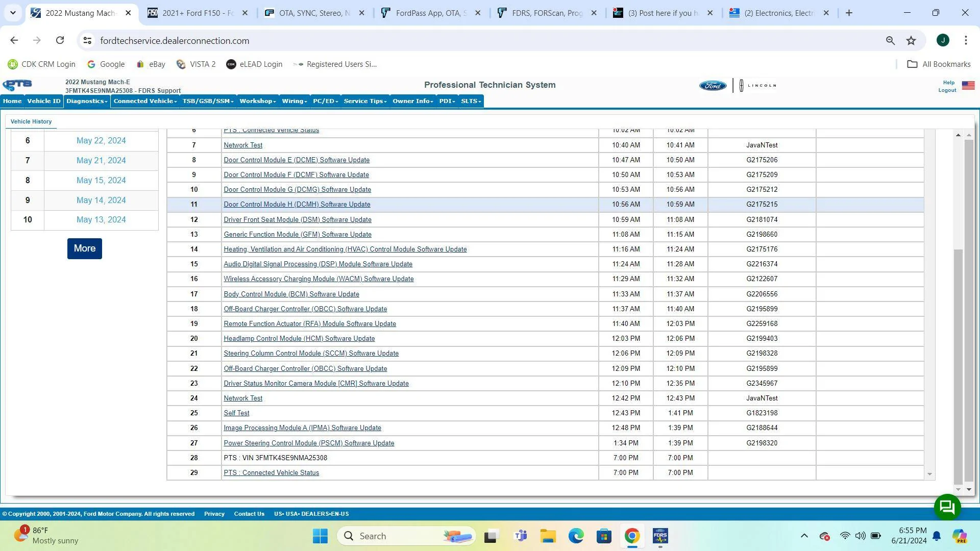Bookmark this page with the star icon
Image resolution: width=980 pixels, height=551 pixels.
pos(911,40)
